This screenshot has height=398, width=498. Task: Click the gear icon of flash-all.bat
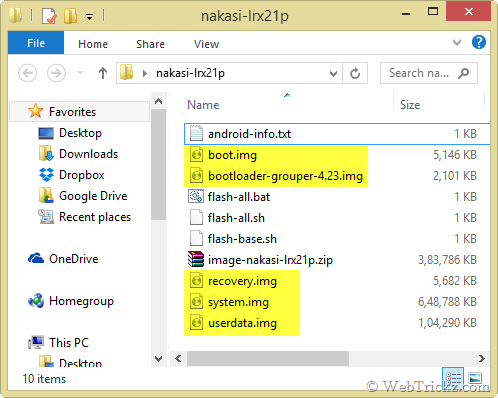(196, 196)
